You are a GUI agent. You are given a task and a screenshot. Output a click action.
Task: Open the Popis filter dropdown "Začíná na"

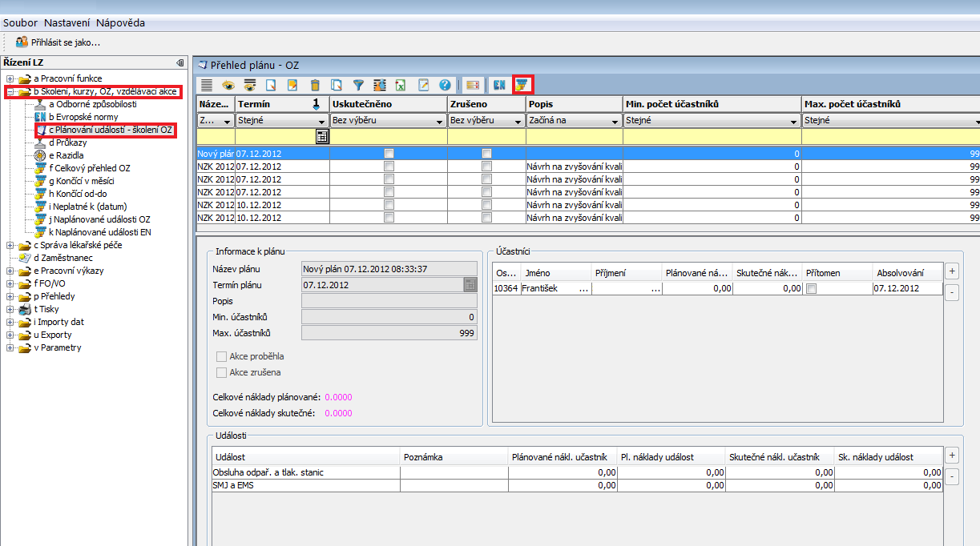pos(574,121)
